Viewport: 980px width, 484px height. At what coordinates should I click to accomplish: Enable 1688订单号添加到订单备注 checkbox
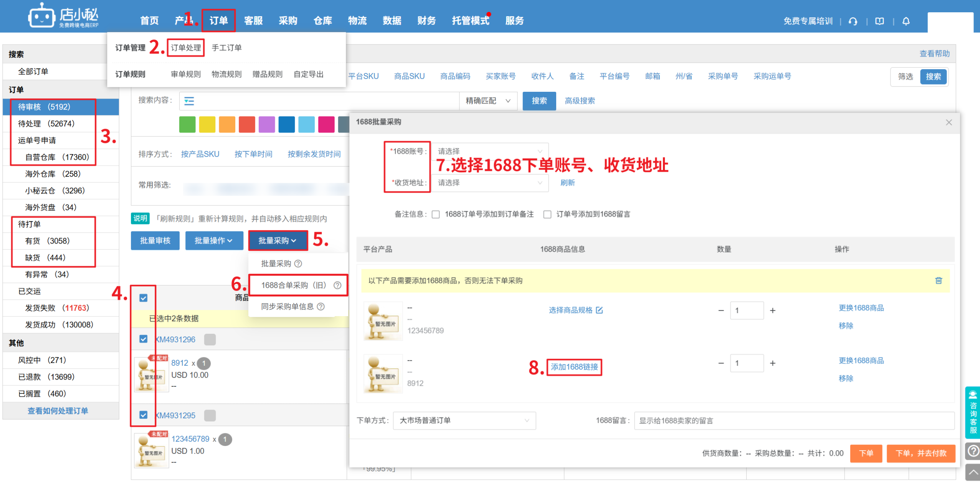[436, 214]
